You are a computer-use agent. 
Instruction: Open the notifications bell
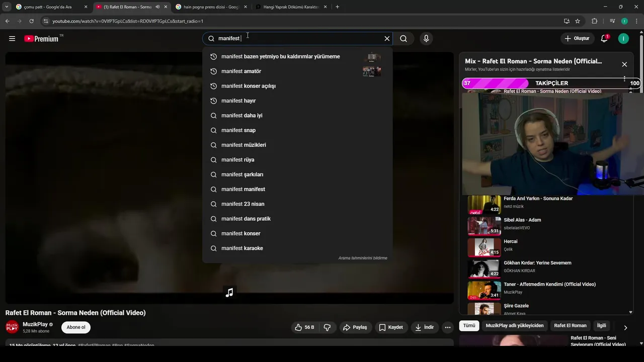tap(605, 39)
